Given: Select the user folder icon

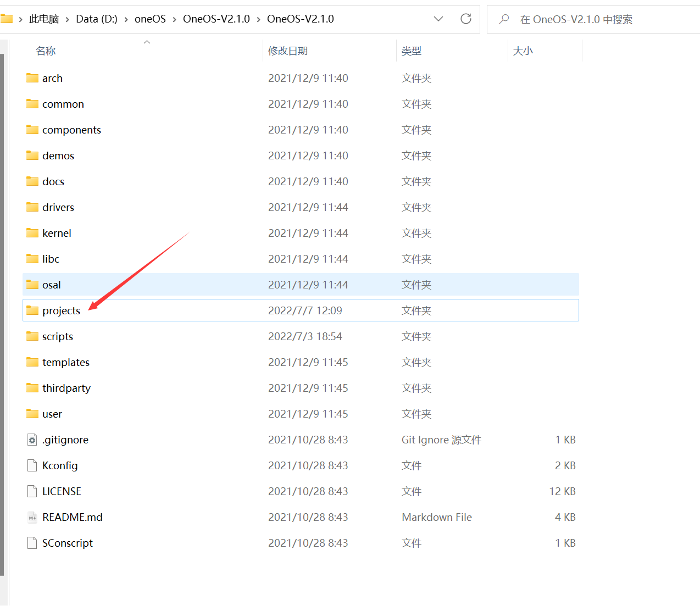Looking at the screenshot, I should [32, 414].
